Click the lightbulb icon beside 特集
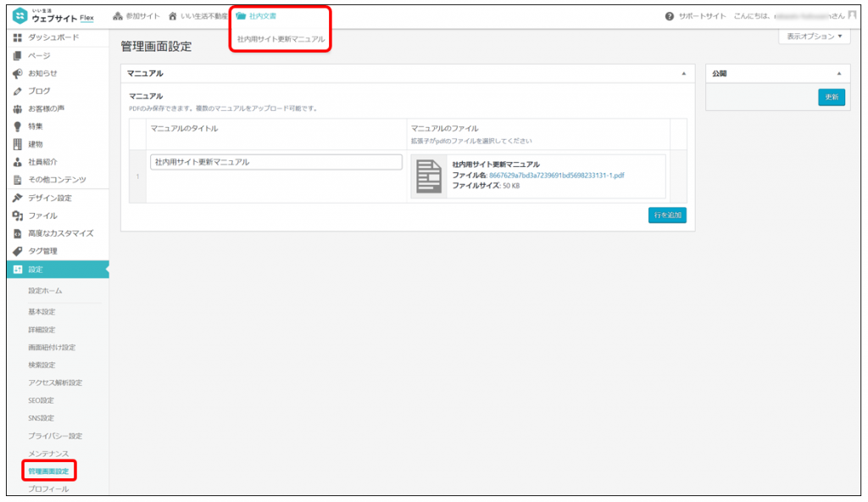The image size is (868, 502). [17, 126]
